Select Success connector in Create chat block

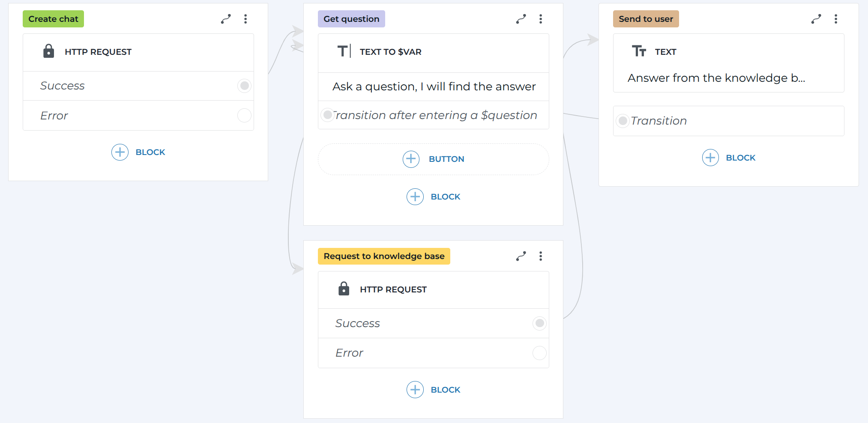coord(244,86)
